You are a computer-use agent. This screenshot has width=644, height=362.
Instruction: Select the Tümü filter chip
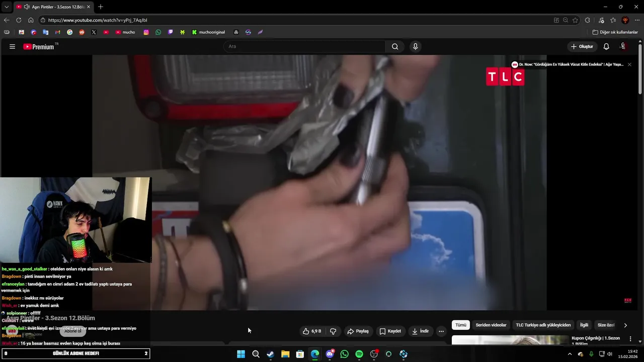[x=461, y=325]
